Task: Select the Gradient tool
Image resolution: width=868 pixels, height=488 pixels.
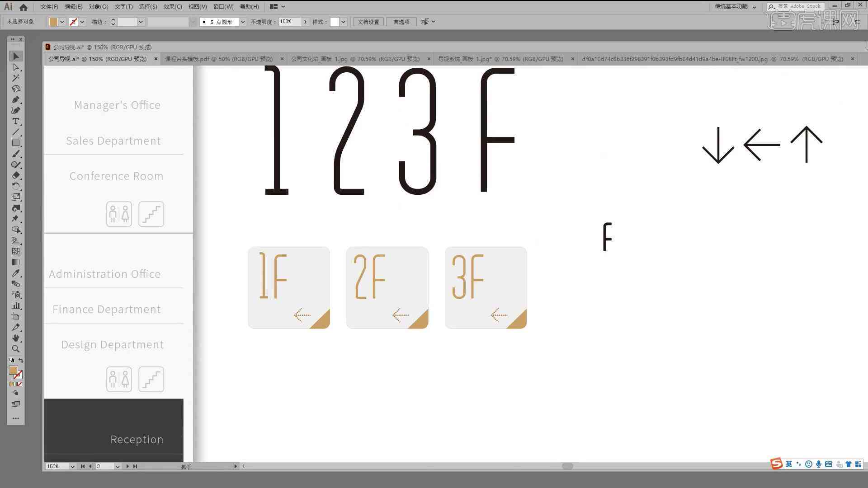Action: coord(16,263)
